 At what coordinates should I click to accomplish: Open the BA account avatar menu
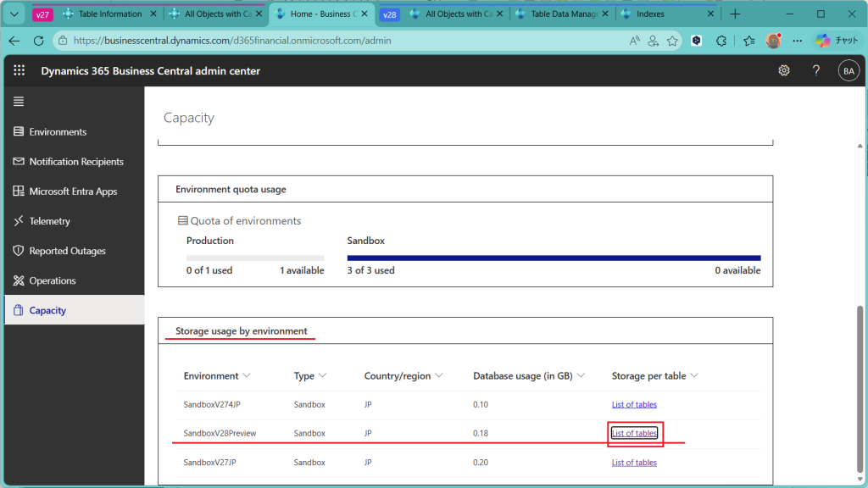coord(849,71)
